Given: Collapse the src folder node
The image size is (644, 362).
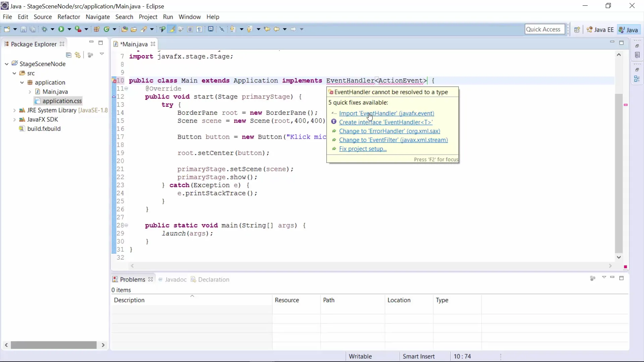Looking at the screenshot, I should (x=14, y=73).
